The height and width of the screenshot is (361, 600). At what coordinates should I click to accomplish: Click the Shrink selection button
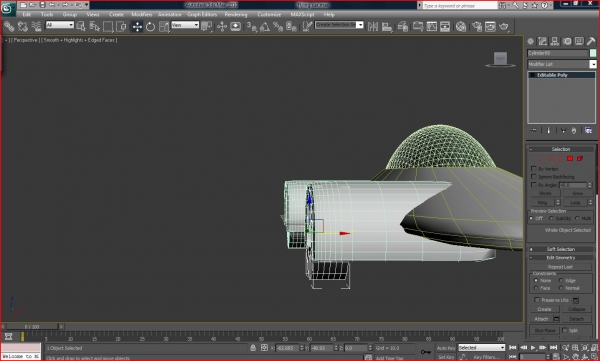point(545,194)
